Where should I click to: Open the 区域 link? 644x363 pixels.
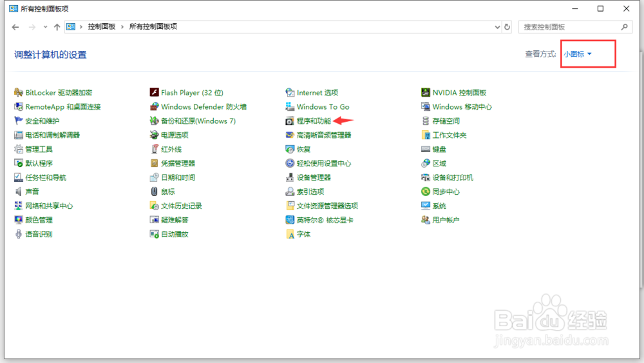[x=439, y=163]
